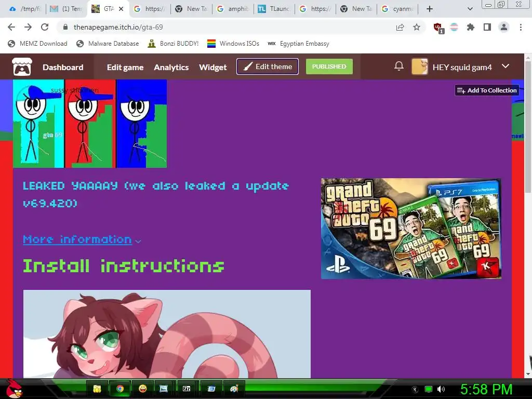Close the active GTA tab

[x=121, y=9]
